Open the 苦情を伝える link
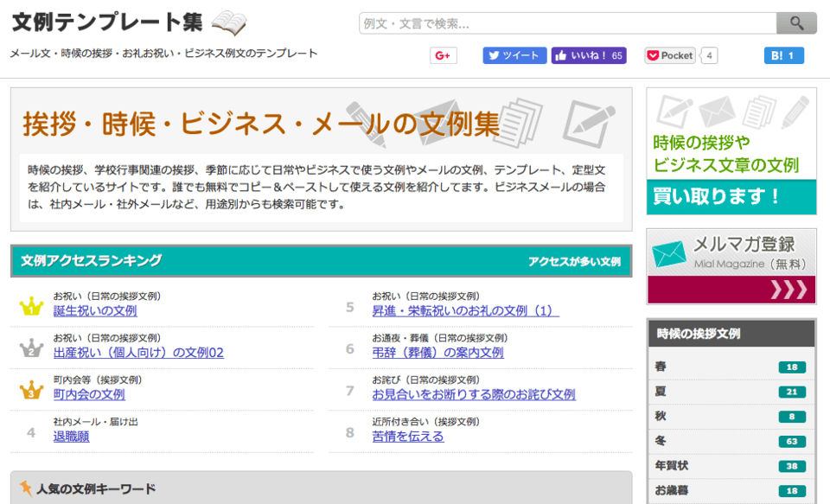Screen dimensions: 830x504 408,437
